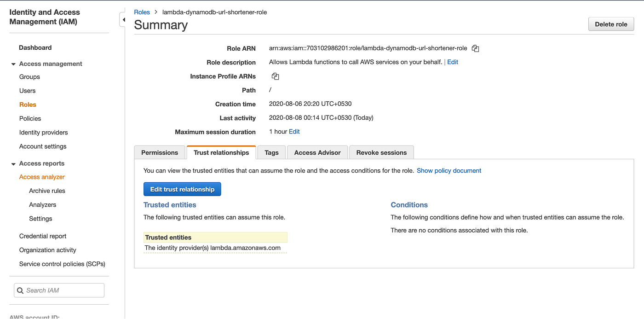The image size is (644, 319).
Task: Edit the maximum session duration
Action: tap(294, 131)
